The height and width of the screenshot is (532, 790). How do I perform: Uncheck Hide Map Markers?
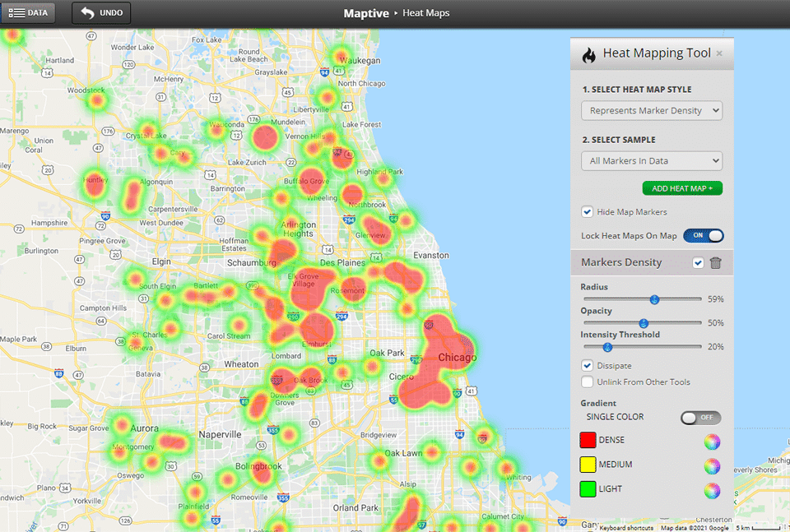(587, 211)
